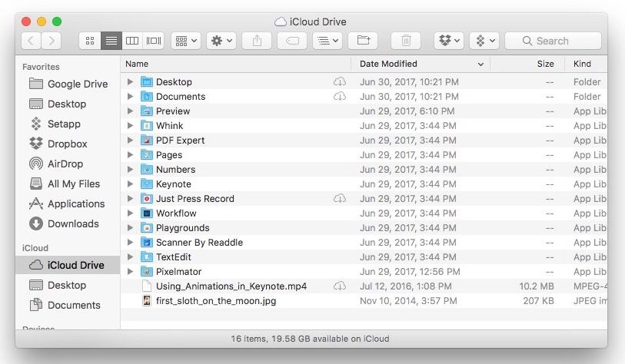Screen dimensions: 625x364
Task: Expand the Pages folder disclosure triangle
Action: 130,154
